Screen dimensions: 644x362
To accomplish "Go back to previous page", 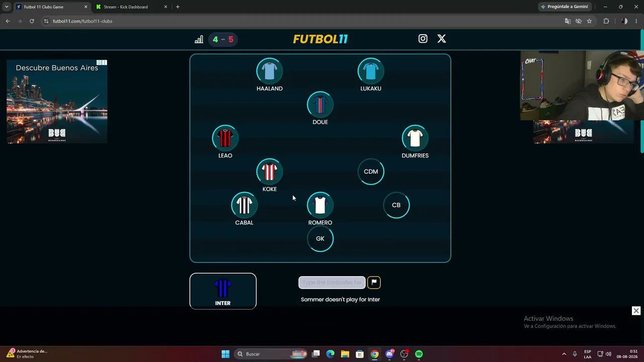I will 8,21.
